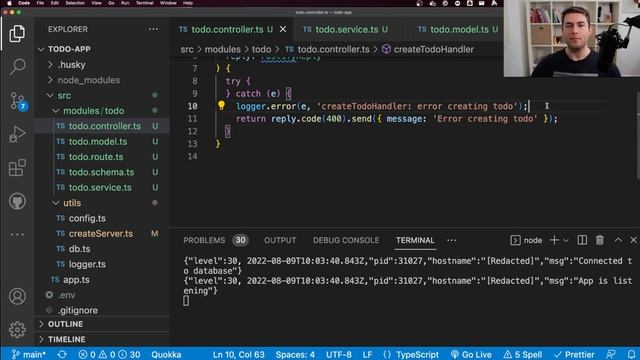Open errors and warnings count in status bar
Screen dimensions: 640x360
coord(109,354)
